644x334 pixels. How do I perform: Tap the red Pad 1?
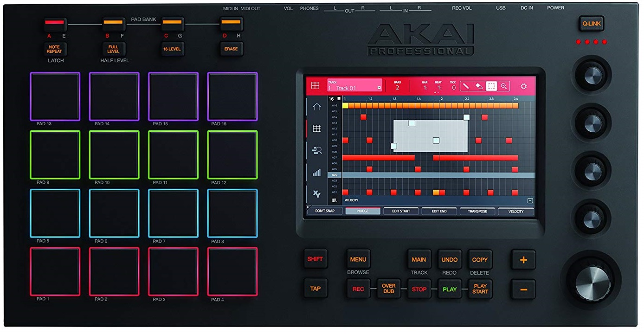click(x=55, y=272)
